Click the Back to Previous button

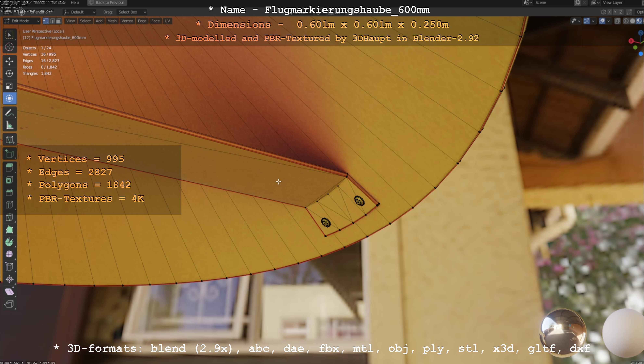pos(107,2)
